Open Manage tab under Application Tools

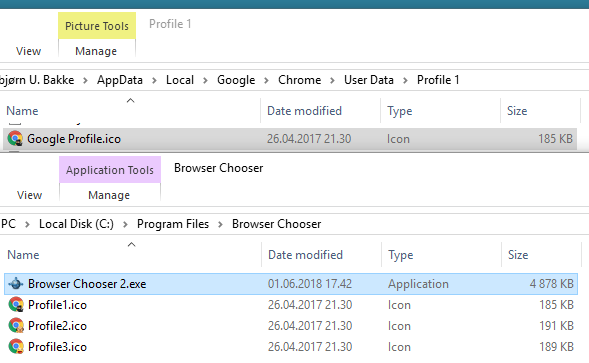point(109,195)
